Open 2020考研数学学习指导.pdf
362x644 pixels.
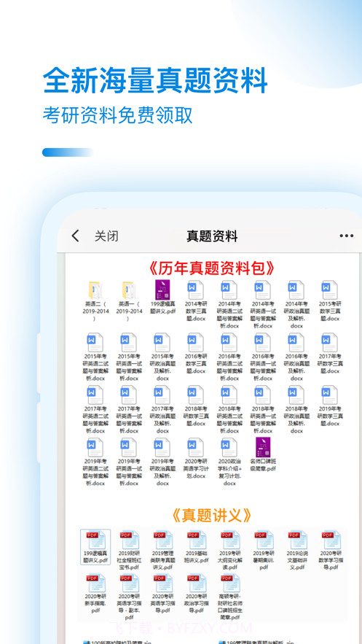[331, 551]
